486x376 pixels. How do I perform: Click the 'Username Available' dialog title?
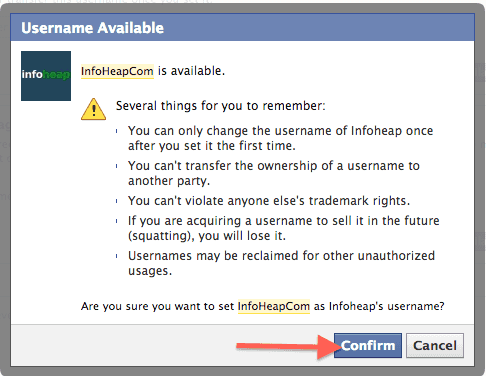tap(92, 28)
